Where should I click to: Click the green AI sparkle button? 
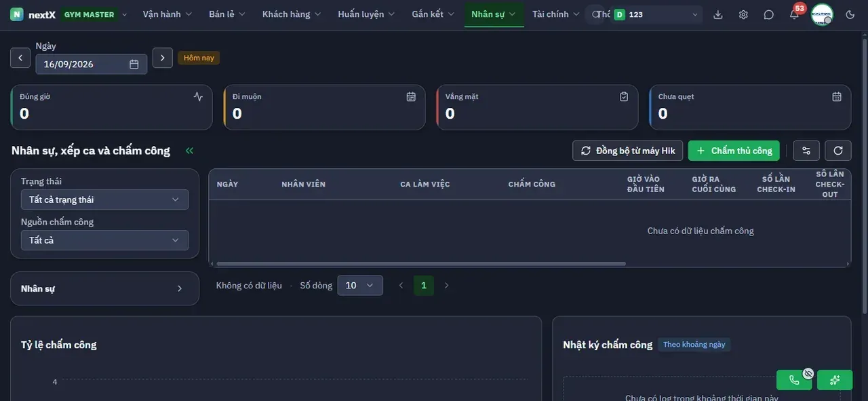(835, 380)
